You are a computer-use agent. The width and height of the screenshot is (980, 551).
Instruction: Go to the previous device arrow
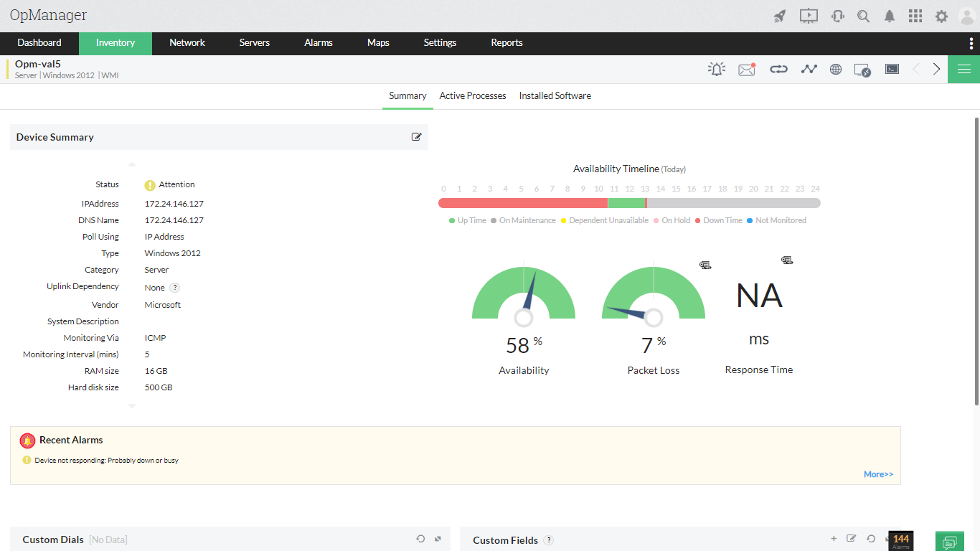tap(915, 69)
